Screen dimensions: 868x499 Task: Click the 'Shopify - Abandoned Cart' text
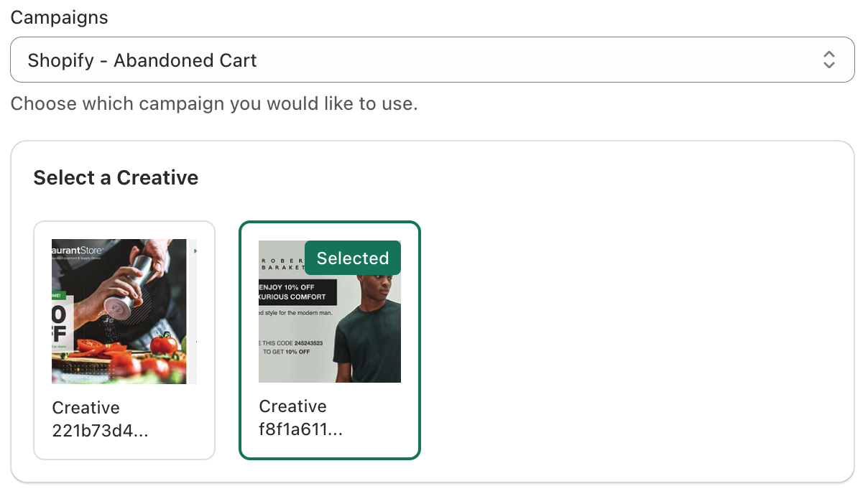tap(142, 60)
